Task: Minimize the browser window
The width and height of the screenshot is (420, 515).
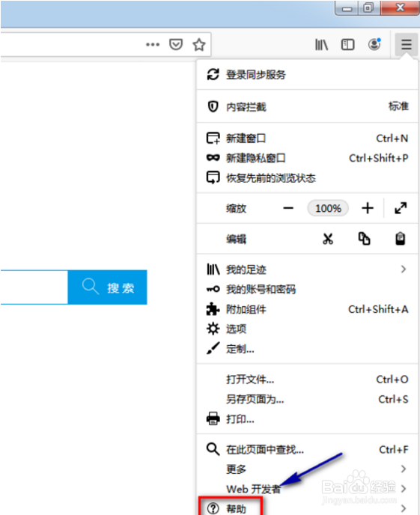Action: point(347,8)
